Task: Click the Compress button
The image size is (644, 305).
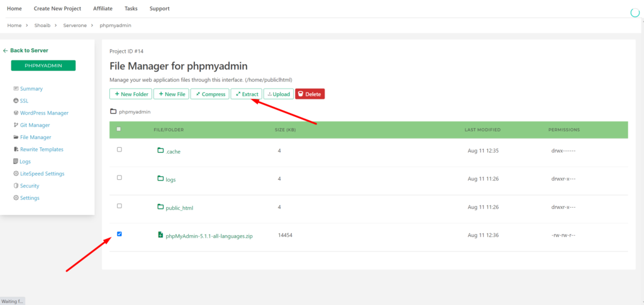Action: (210, 94)
